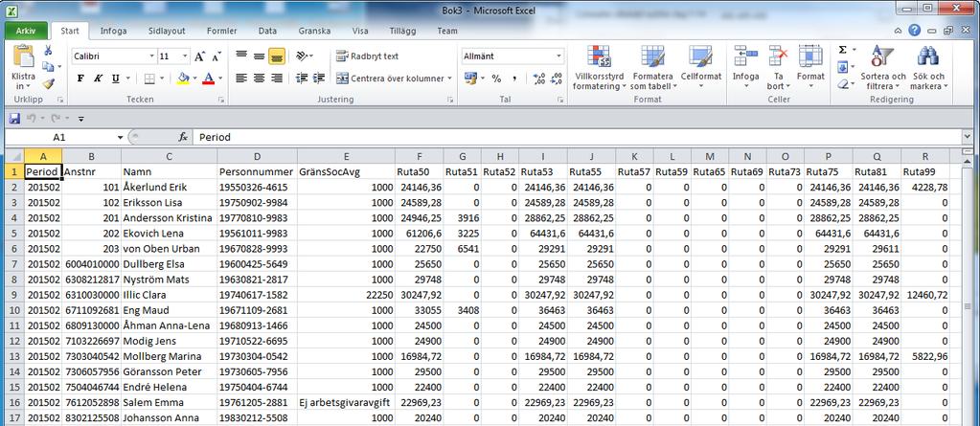Increase font size with large A icon

point(199,56)
